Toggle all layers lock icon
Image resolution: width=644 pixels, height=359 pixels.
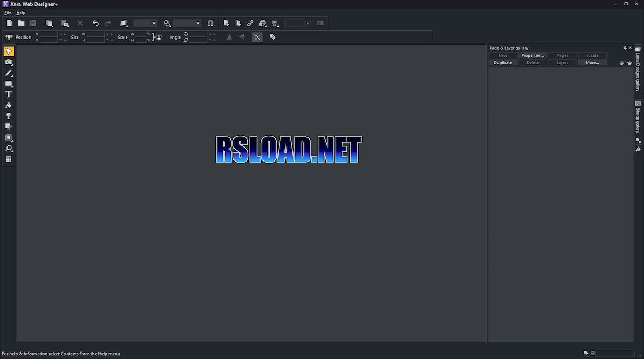coord(630,63)
